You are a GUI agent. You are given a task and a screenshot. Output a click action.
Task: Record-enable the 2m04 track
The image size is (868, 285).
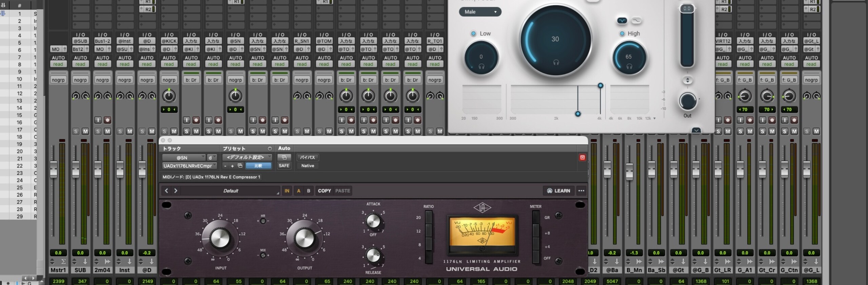tap(107, 120)
